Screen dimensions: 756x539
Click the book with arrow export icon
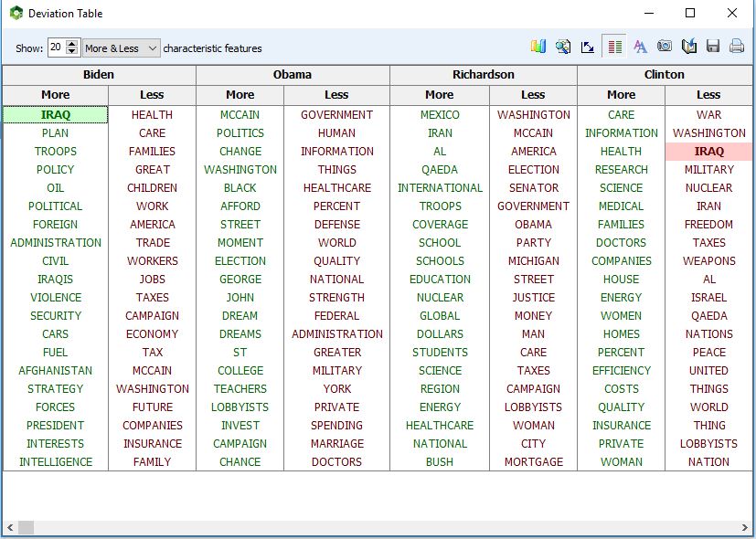click(x=689, y=47)
